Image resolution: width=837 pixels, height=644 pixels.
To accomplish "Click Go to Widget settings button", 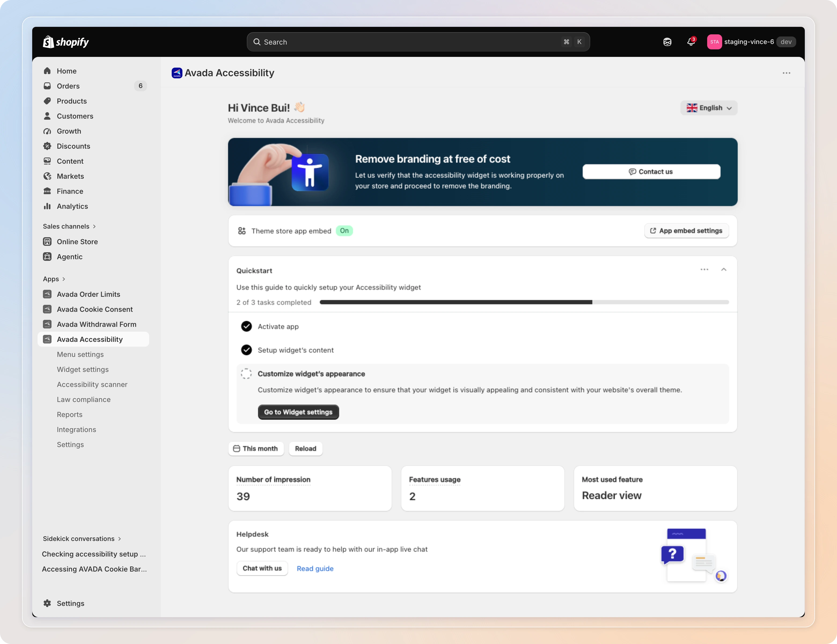I will click(x=298, y=412).
